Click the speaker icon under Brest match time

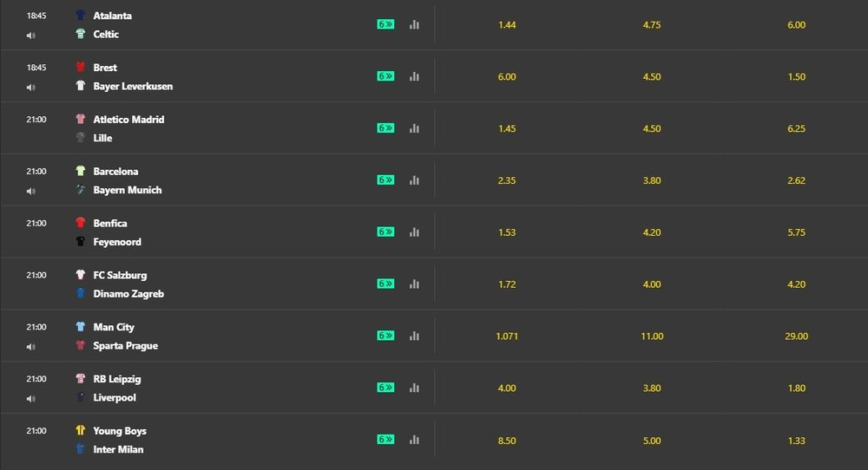(30, 88)
